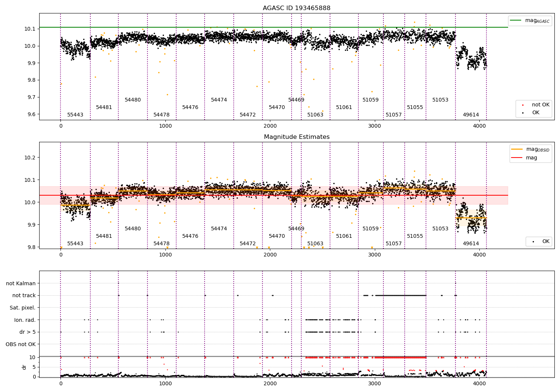
Task: Click the 'Ion. rad.' axis label
Action: coord(25,320)
